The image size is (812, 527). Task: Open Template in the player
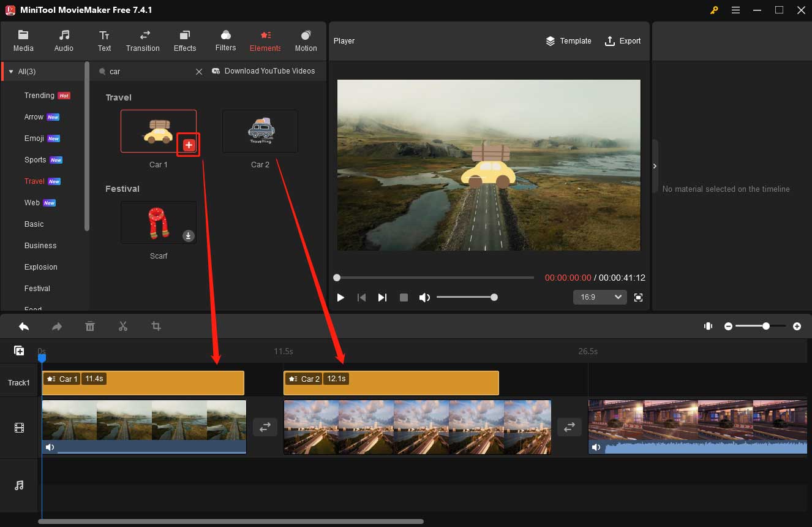(568, 41)
